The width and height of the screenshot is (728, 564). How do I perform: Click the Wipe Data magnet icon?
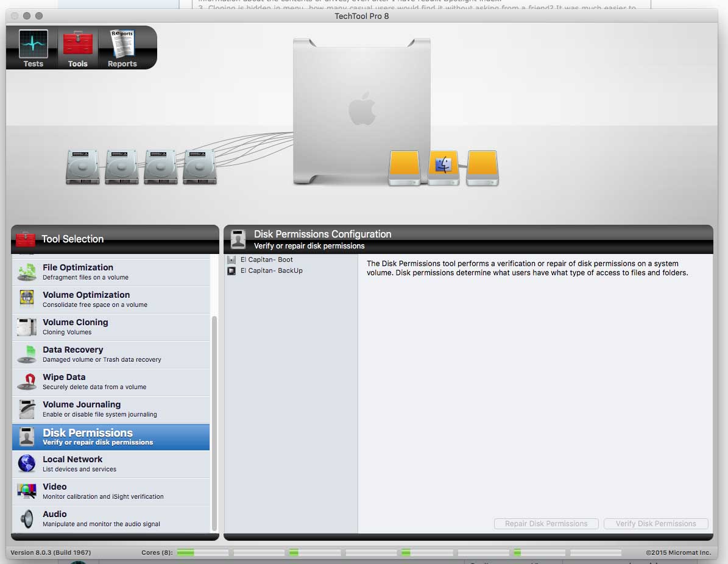pos(27,381)
